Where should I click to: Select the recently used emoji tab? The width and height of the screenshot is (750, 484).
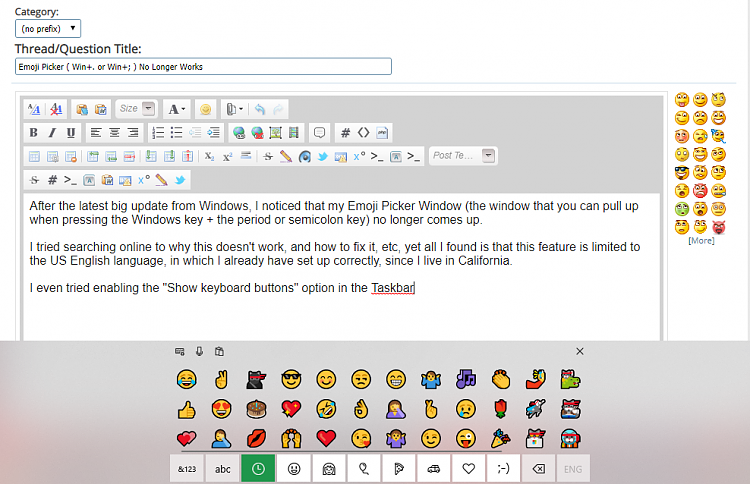(258, 469)
